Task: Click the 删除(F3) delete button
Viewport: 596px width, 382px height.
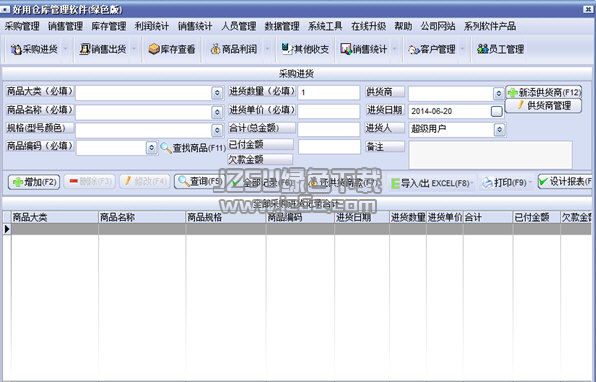Action: point(89,181)
